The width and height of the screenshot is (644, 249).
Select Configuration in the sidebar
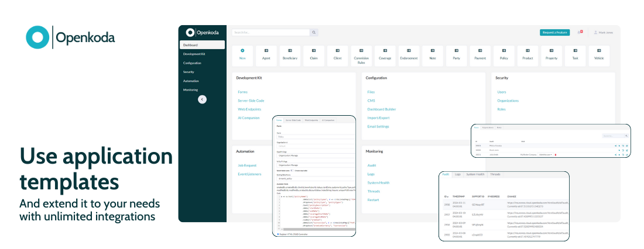coord(192,63)
